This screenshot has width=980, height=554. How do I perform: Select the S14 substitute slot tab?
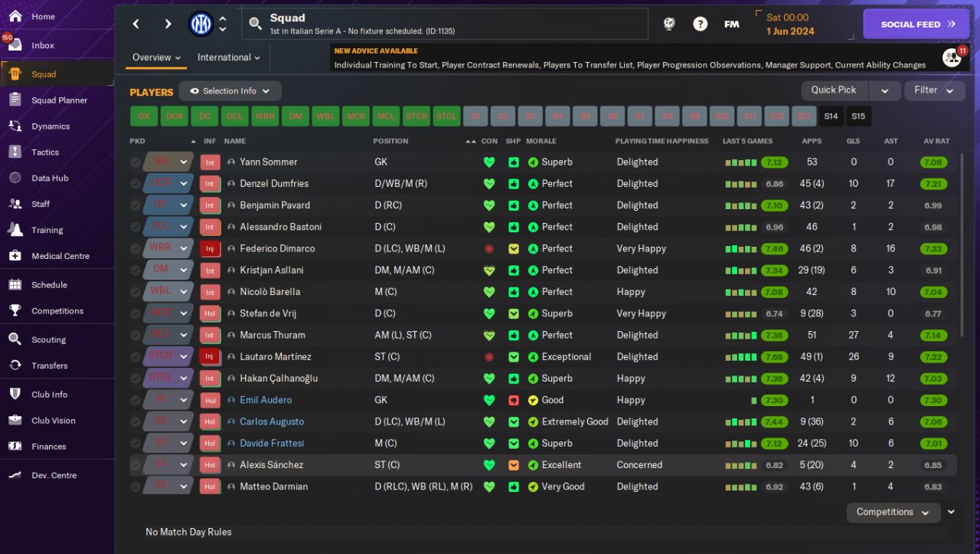[x=831, y=116]
